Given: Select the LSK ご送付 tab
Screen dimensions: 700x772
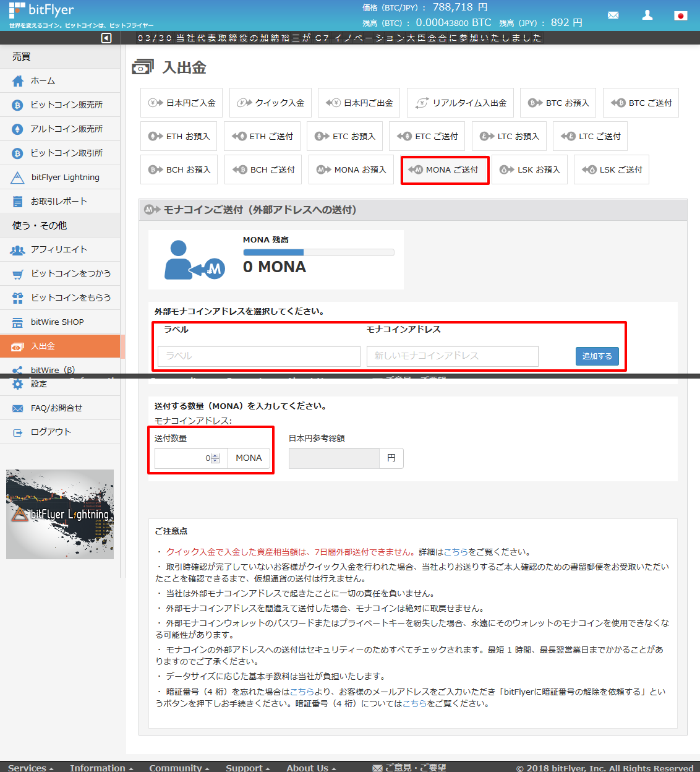Looking at the screenshot, I should pyautogui.click(x=612, y=169).
